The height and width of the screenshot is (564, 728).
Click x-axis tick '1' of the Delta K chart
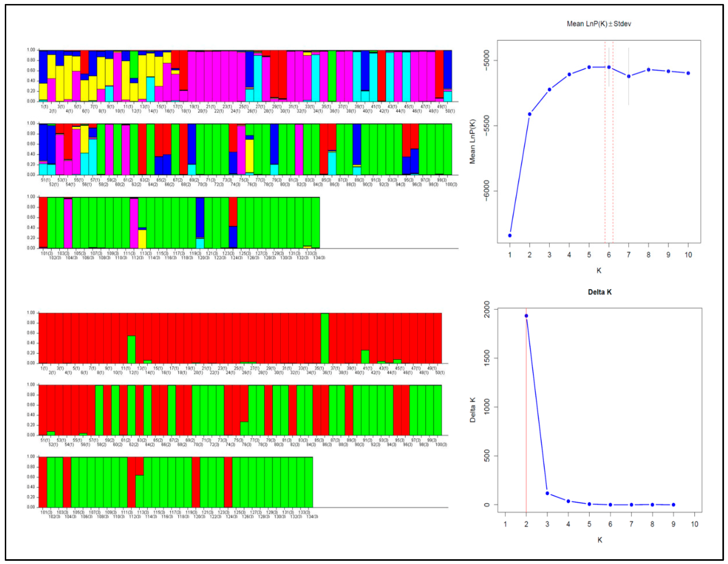coord(505,524)
